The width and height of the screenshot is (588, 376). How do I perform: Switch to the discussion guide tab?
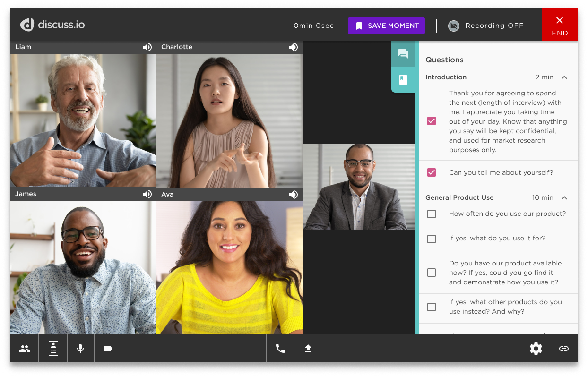(403, 80)
